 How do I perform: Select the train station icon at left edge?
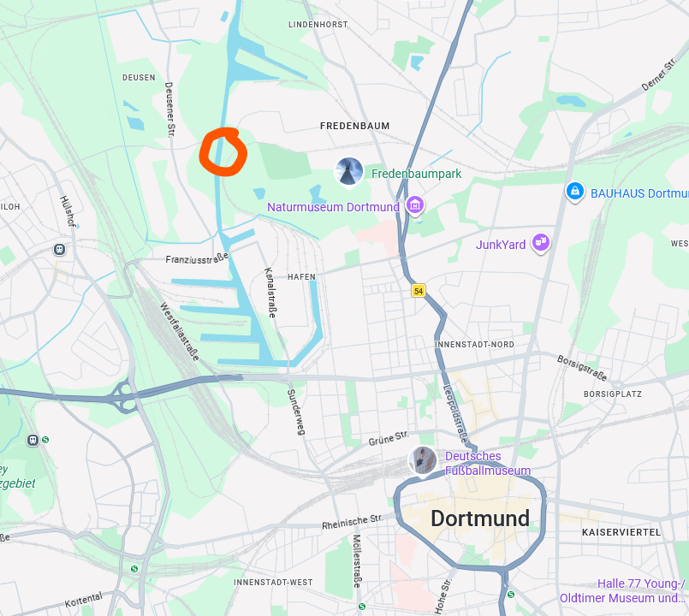(33, 440)
